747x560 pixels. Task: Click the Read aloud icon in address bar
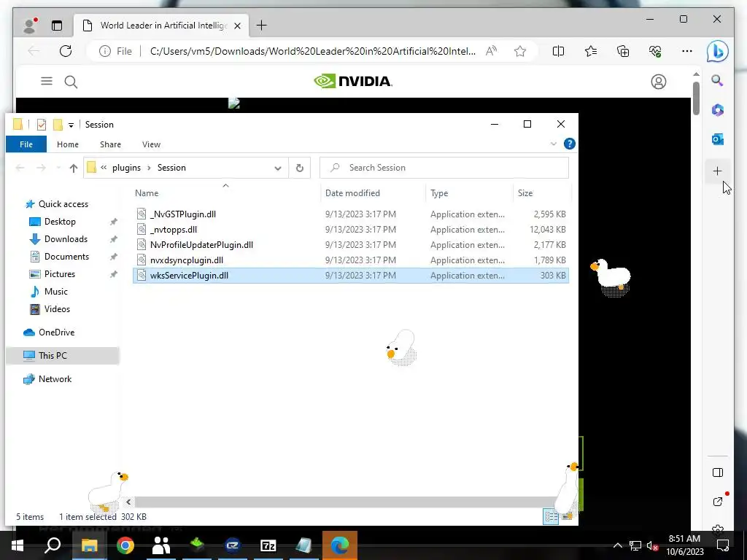pyautogui.click(x=491, y=51)
